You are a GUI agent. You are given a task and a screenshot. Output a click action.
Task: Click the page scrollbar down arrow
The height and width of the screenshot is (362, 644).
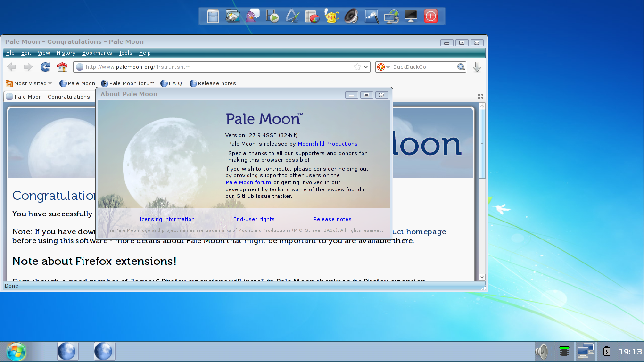pyautogui.click(x=482, y=277)
